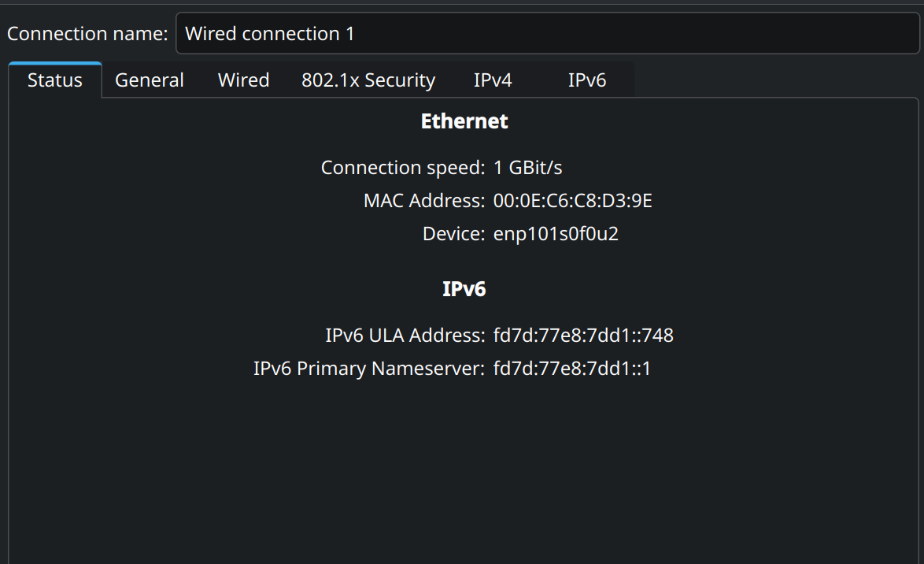The image size is (924, 564).
Task: Click the IPv6 Primary Nameserver label
Action: point(369,368)
